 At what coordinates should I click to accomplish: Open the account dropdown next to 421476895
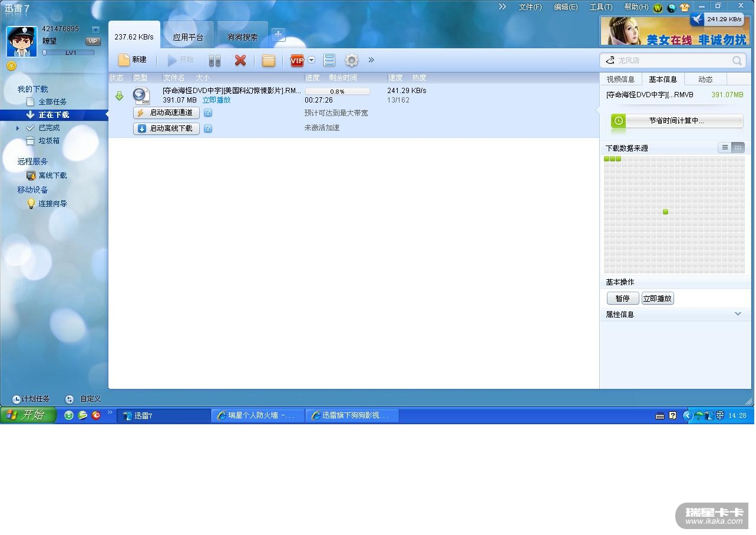[95, 29]
